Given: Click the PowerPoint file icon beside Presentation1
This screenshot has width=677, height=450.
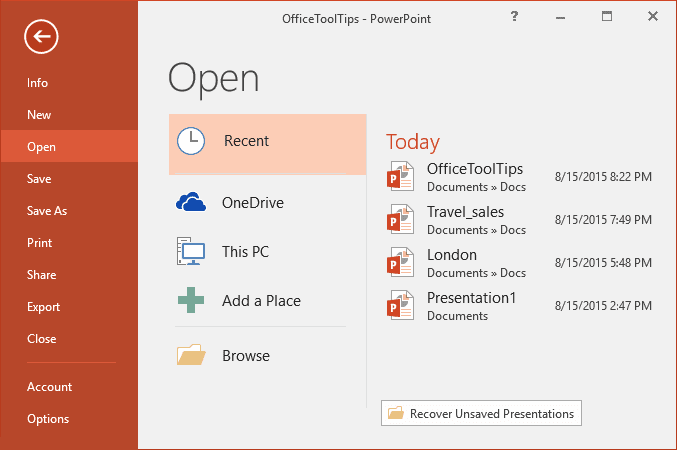Looking at the screenshot, I should [x=400, y=305].
